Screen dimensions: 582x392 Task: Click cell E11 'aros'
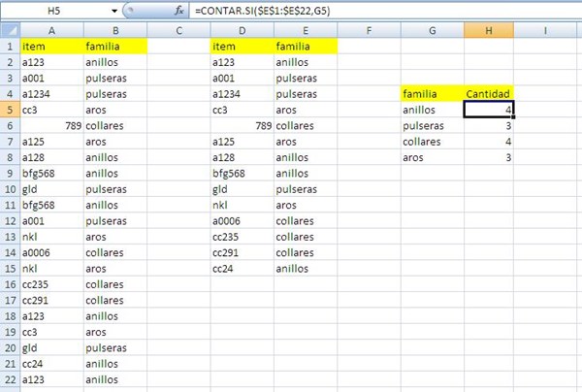coord(306,206)
